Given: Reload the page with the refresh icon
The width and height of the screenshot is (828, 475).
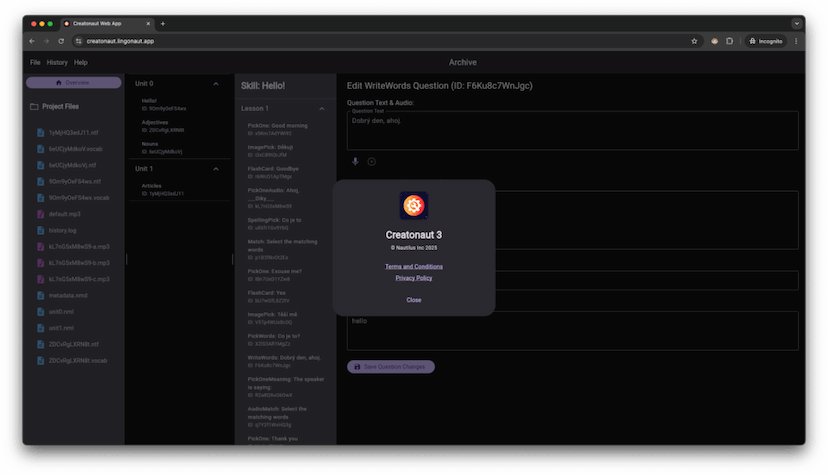Looking at the screenshot, I should pos(61,41).
